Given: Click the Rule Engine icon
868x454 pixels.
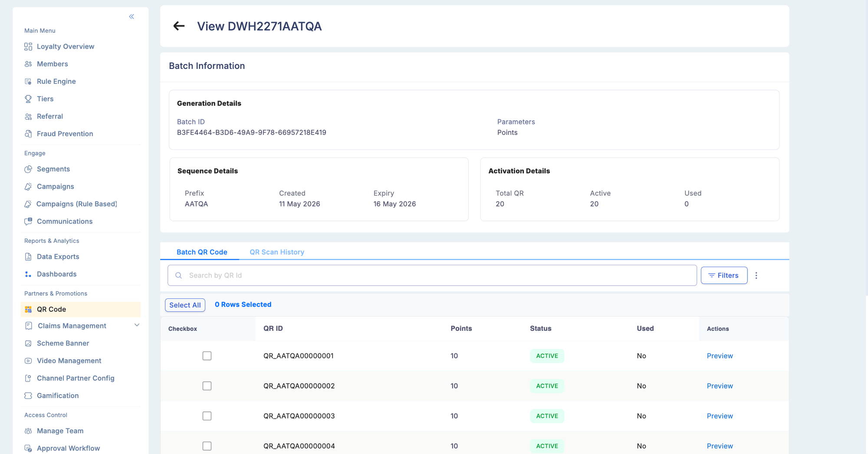Looking at the screenshot, I should pos(28,81).
